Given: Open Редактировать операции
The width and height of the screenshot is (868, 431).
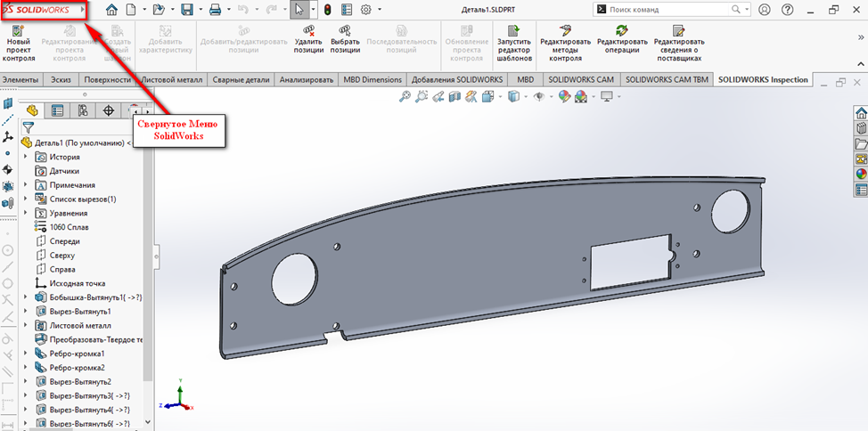Looking at the screenshot, I should (622, 39).
